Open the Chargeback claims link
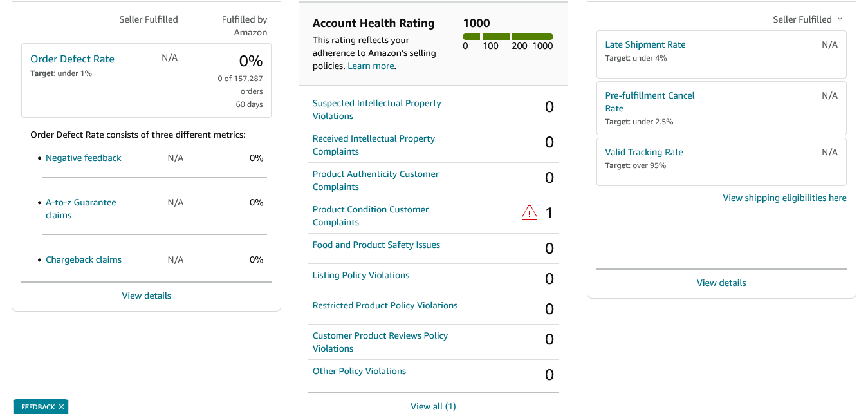 (84, 259)
